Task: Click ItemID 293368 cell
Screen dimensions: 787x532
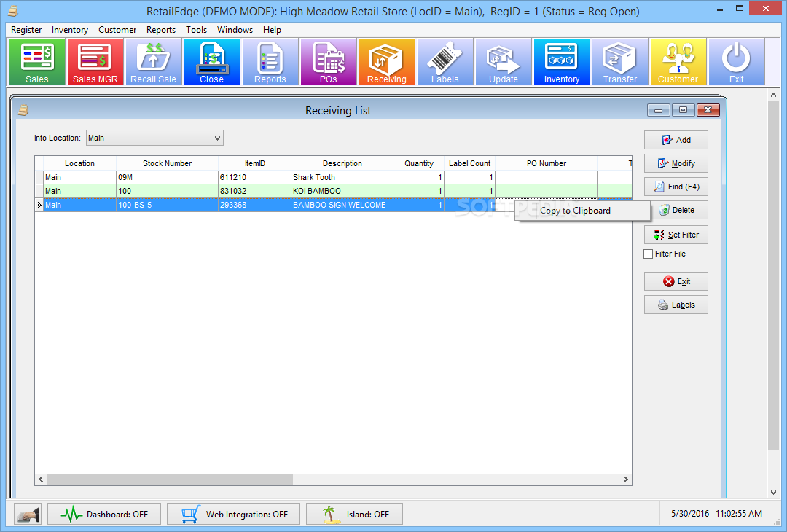Action: pyautogui.click(x=254, y=205)
